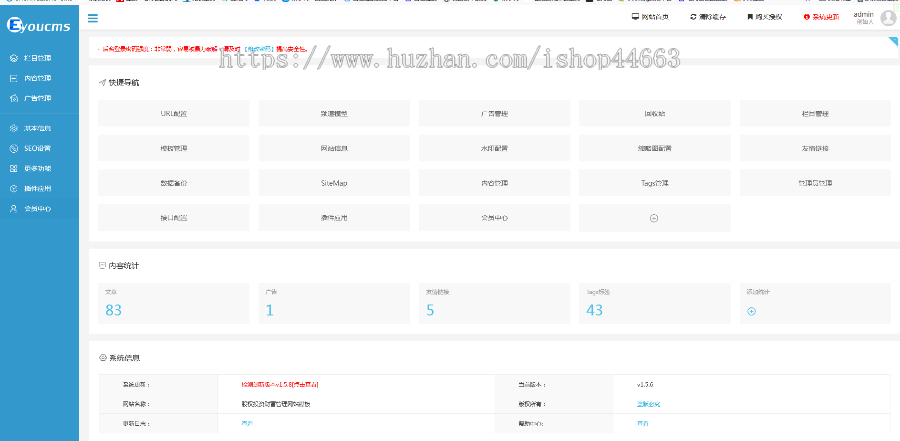Image resolution: width=900 pixels, height=441 pixels.
Task: Open 插件应用 quick navigation tile
Action: point(334,218)
